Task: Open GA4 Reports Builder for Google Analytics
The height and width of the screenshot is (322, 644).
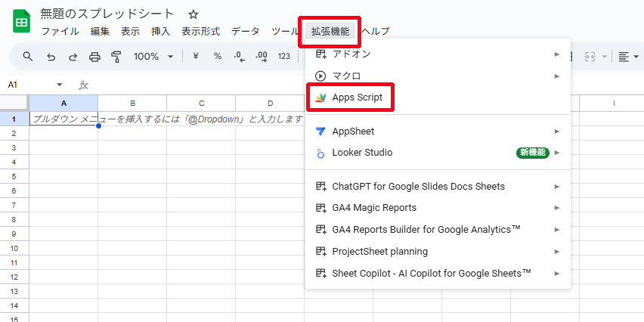Action: 438,230
